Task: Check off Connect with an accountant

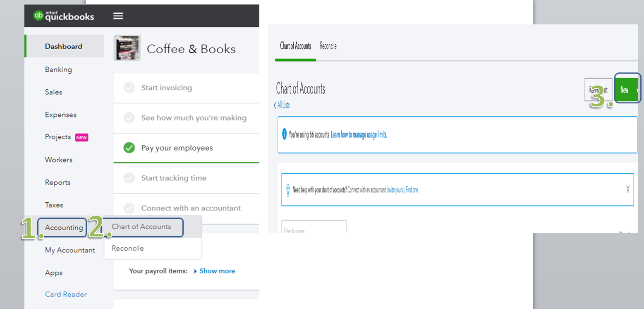Action: [x=129, y=208]
